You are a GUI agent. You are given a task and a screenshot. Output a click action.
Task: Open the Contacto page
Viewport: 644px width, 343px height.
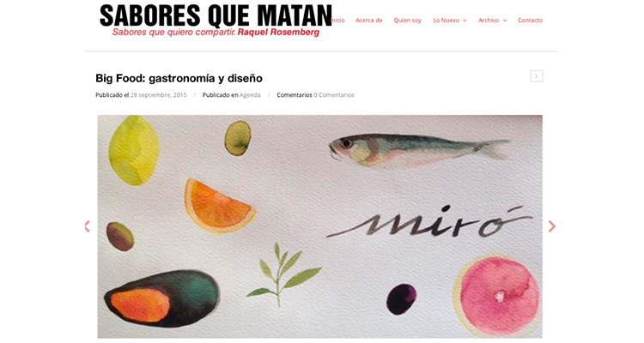tap(531, 20)
